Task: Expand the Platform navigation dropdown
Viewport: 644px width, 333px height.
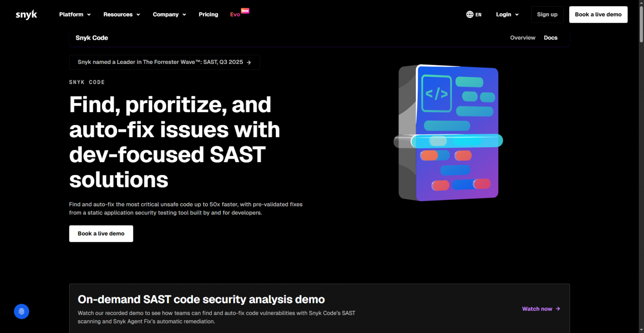Action: [75, 14]
